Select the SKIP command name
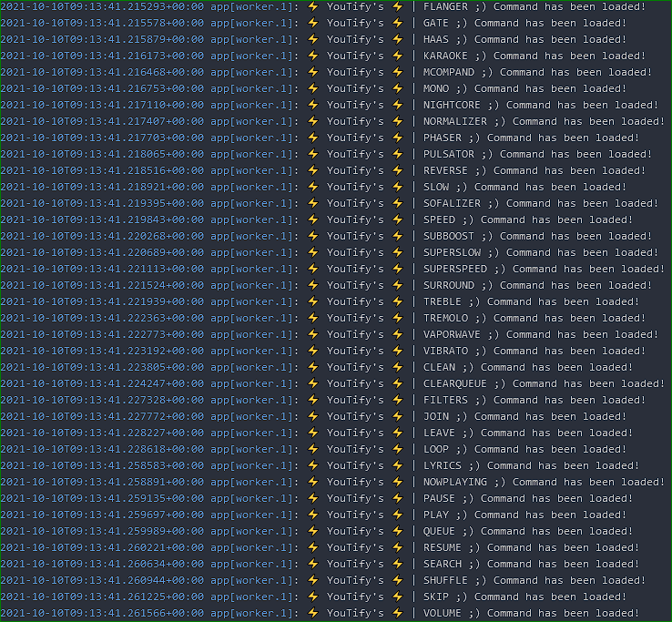This screenshot has height=622, width=672. pos(436,597)
